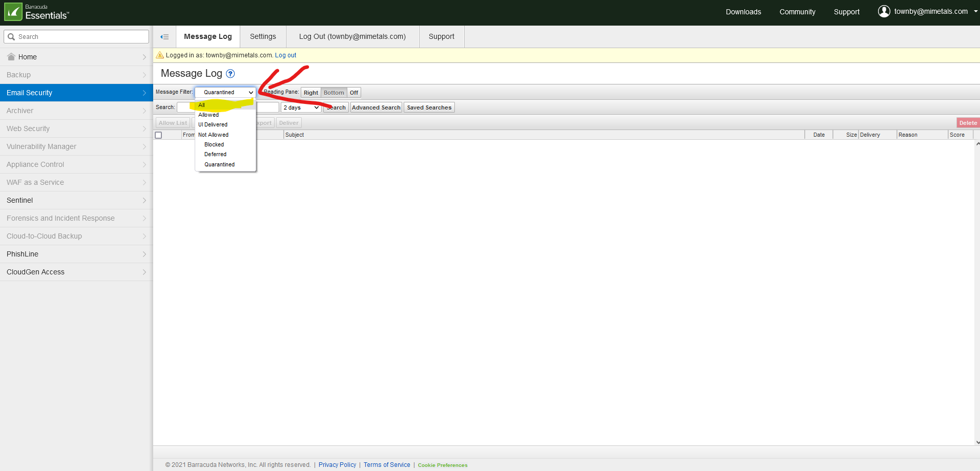980x471 pixels.
Task: Open Saved Searches
Action: 429,108
